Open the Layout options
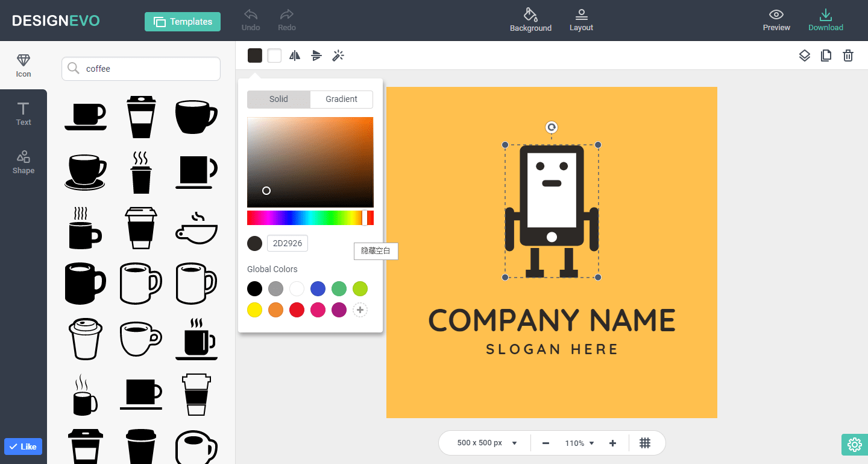Image resolution: width=868 pixels, height=464 pixels. pos(580,20)
